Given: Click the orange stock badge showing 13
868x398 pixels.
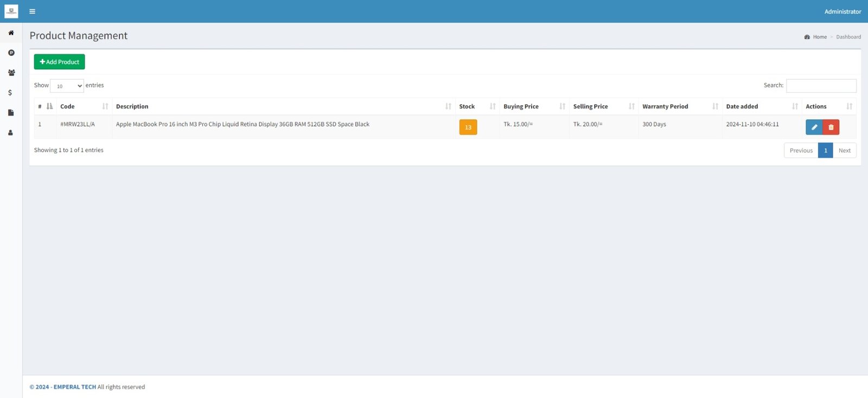Looking at the screenshot, I should pyautogui.click(x=468, y=127).
